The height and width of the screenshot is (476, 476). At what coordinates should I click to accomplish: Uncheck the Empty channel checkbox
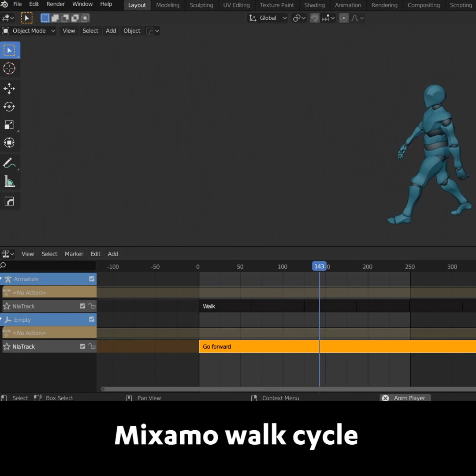pyautogui.click(x=92, y=319)
